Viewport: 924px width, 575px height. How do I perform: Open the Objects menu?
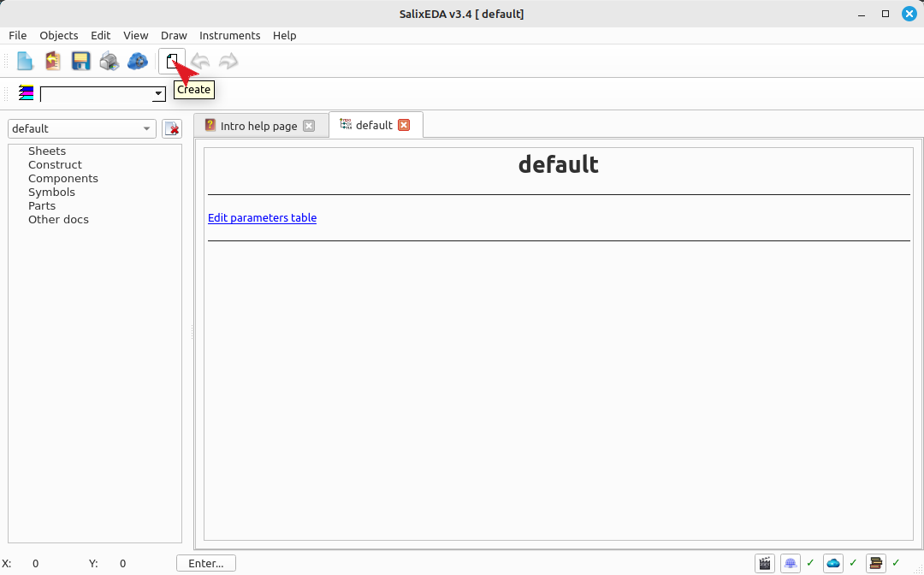tap(59, 35)
